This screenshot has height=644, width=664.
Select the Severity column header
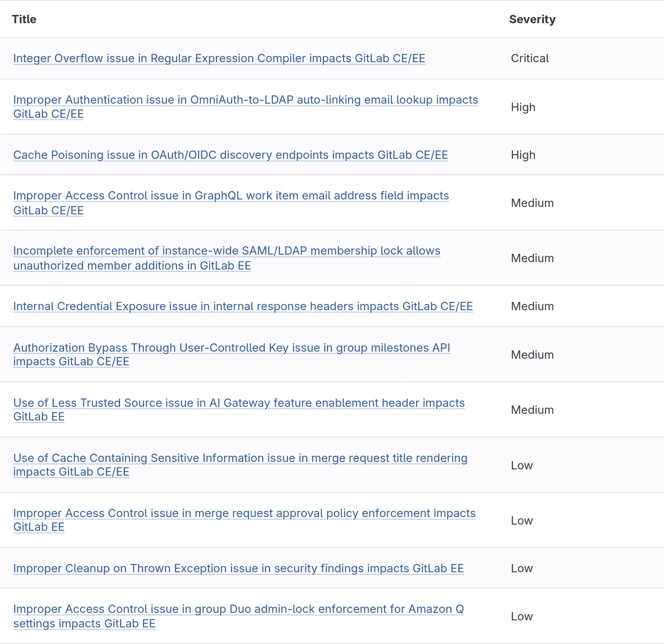coord(532,19)
